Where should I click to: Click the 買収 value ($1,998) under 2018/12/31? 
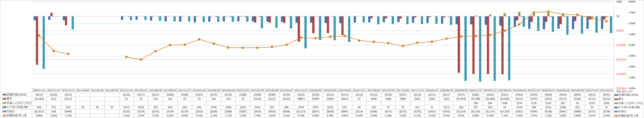pyautogui.click(x=475, y=99)
